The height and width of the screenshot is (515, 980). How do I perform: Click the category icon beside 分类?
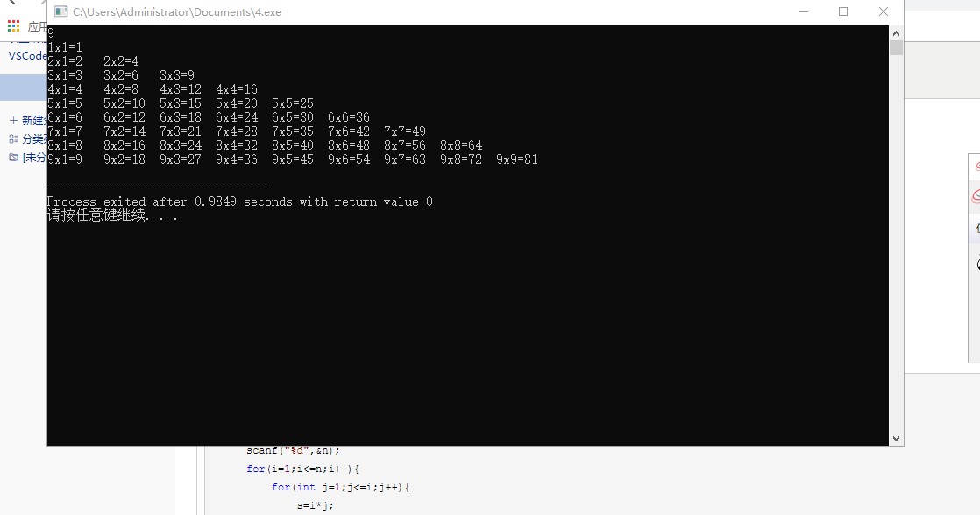pyautogui.click(x=13, y=139)
